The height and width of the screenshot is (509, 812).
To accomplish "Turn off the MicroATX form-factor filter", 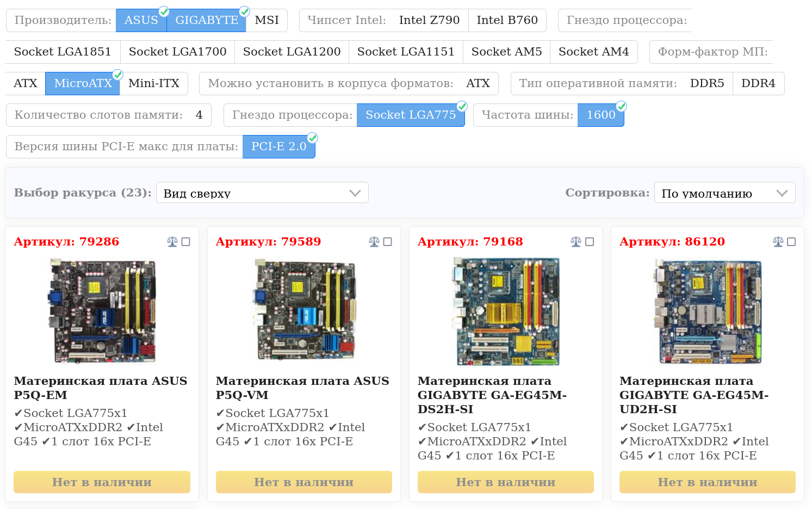I will coord(83,83).
